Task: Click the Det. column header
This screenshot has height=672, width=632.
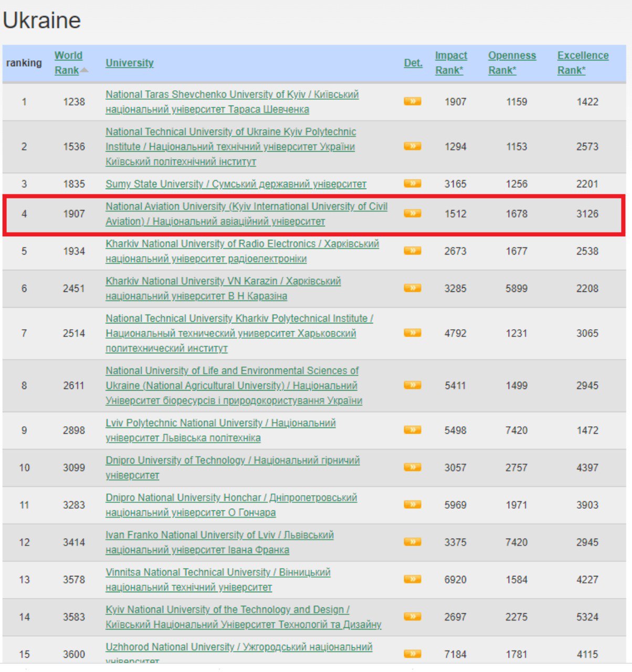Action: coord(413,62)
